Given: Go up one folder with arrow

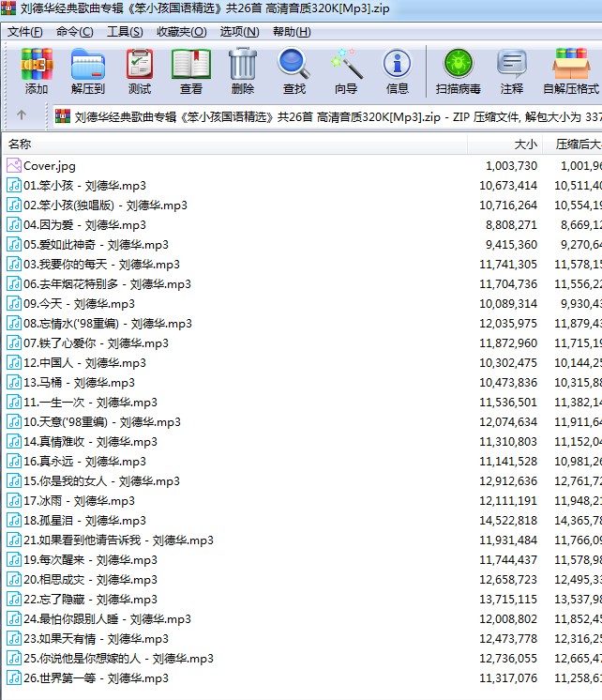Looking at the screenshot, I should click(22, 115).
